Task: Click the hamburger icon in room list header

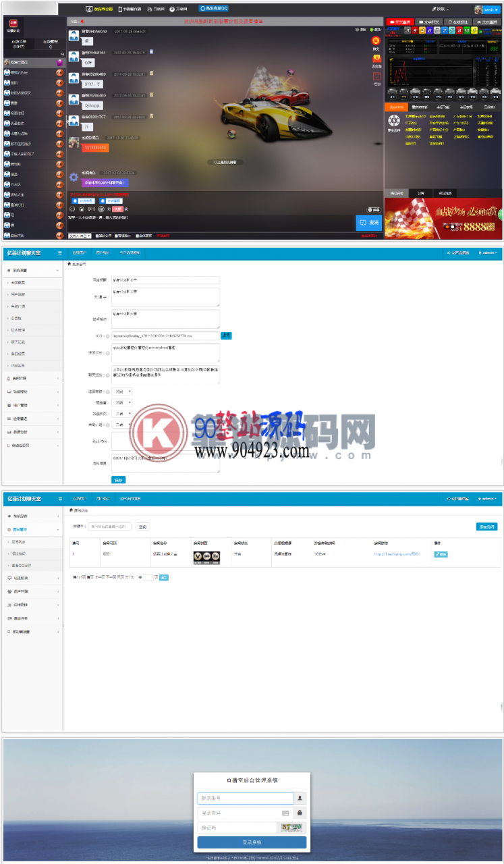Action: (x=59, y=499)
